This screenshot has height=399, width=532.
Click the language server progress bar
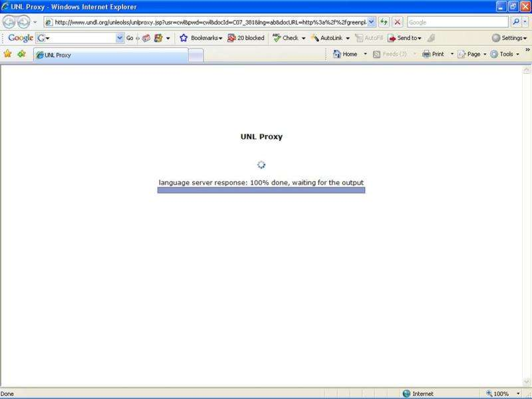[x=261, y=190]
